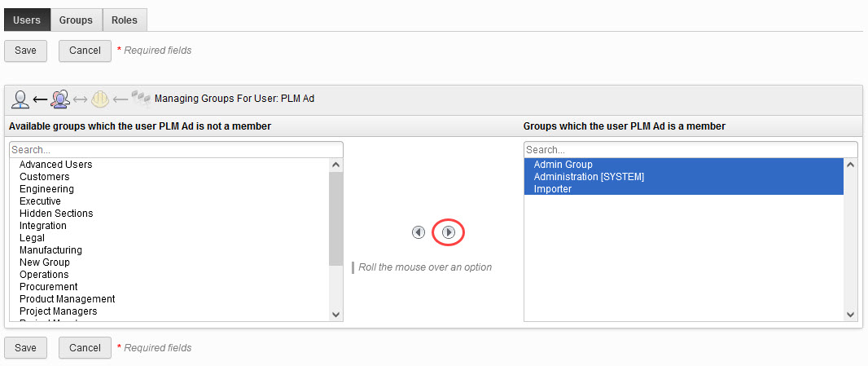Viewport: 868px width, 366px height.
Task: Open the Users tab
Action: click(x=27, y=20)
